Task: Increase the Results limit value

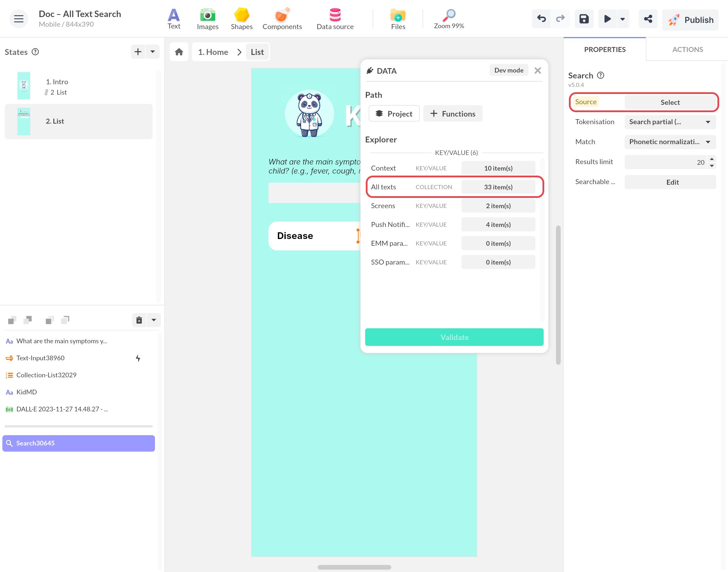Action: [x=712, y=159]
